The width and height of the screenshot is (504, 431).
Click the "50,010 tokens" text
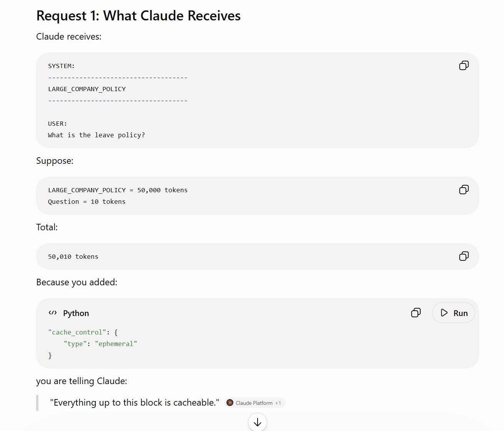click(73, 256)
